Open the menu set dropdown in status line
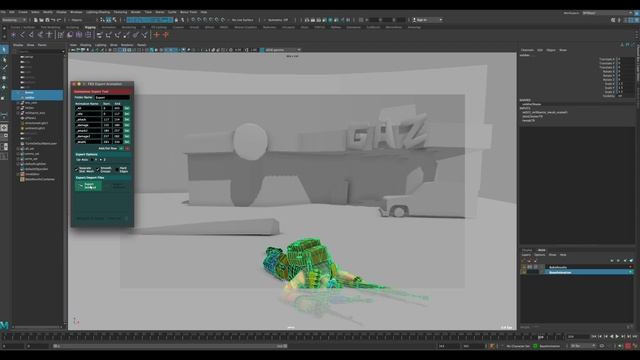This screenshot has width=640, height=360. 14,20
